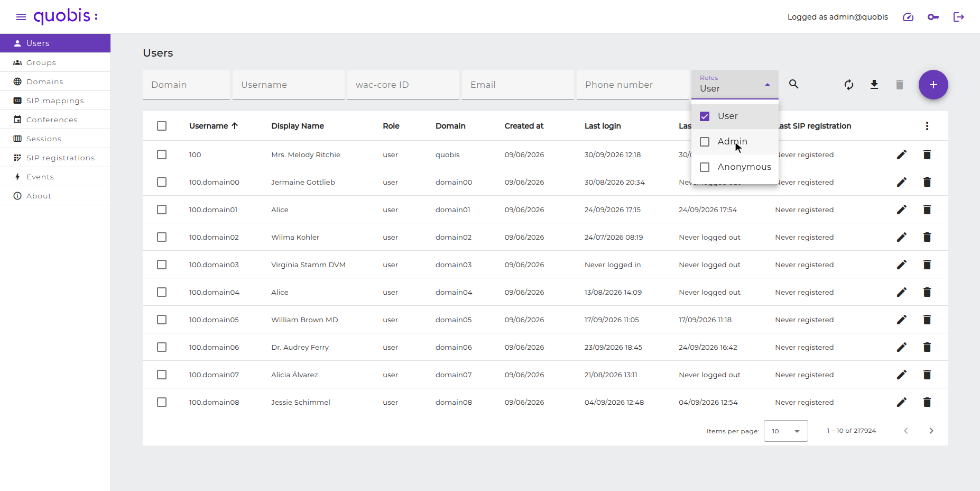The width and height of the screenshot is (980, 491).
Task: Go to next page of users
Action: point(931,431)
